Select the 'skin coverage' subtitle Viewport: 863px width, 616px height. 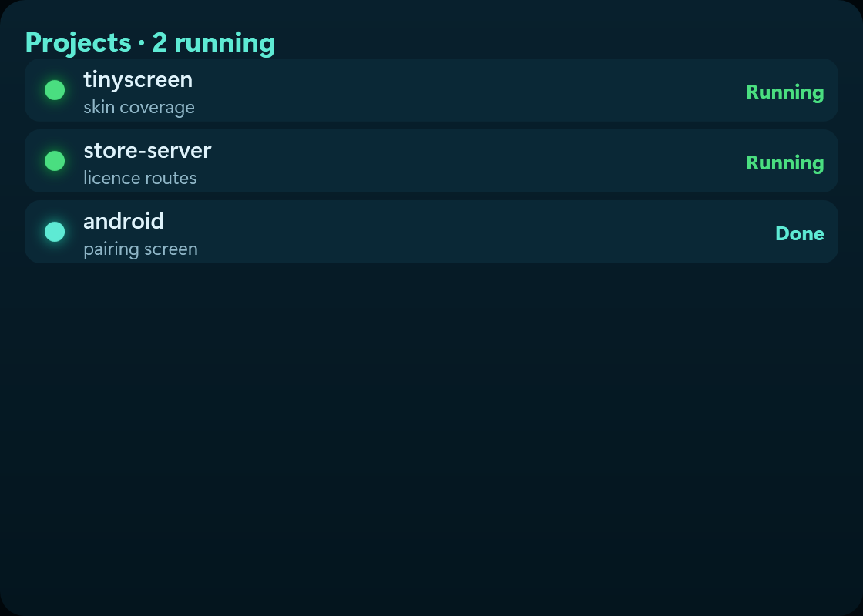coord(139,107)
